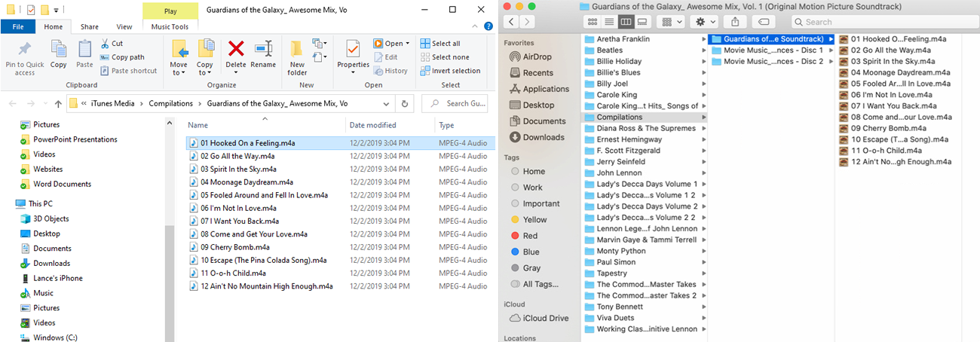Screen dimensions: 980x342
Task: Click the Finder Share button
Action: coord(736,22)
